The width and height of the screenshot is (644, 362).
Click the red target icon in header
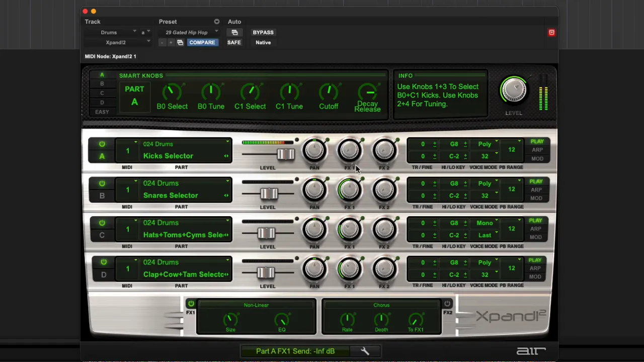pyautogui.click(x=551, y=32)
